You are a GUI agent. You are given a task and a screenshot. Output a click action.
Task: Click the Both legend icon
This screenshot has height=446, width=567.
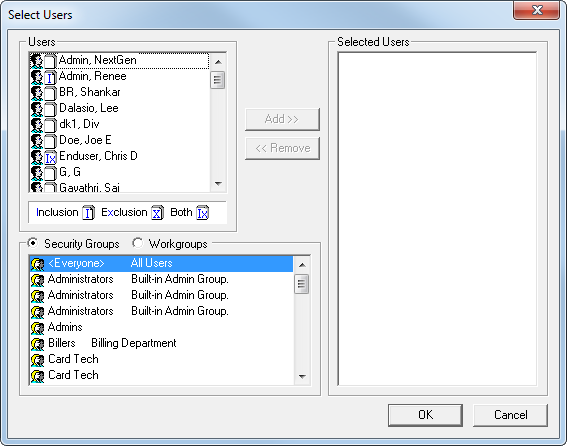202,213
